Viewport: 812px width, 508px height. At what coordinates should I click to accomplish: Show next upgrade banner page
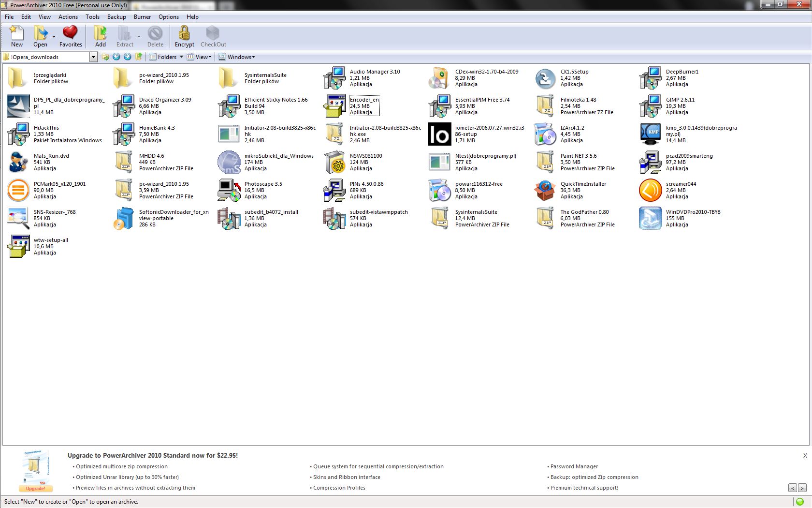pos(802,488)
